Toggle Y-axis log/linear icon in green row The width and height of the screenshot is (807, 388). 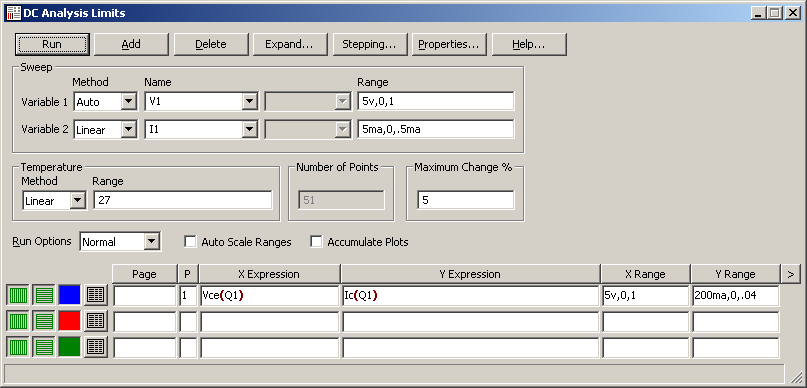[x=44, y=347]
